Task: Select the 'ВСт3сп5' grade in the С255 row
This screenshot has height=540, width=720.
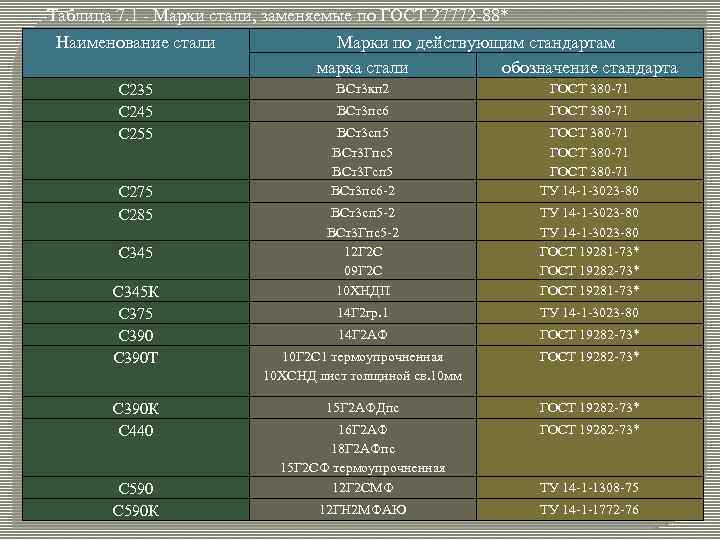Action: [363, 133]
